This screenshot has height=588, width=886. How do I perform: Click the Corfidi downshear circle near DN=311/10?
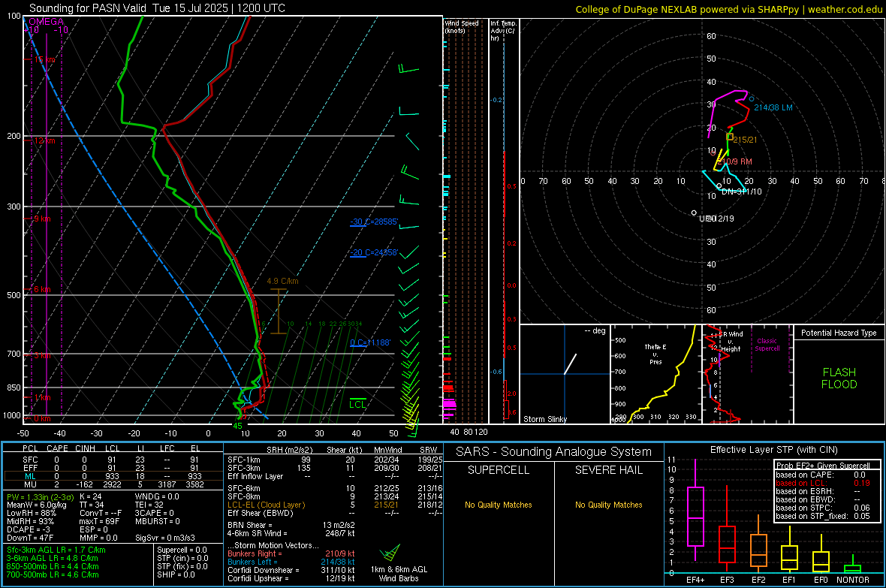coord(719,185)
